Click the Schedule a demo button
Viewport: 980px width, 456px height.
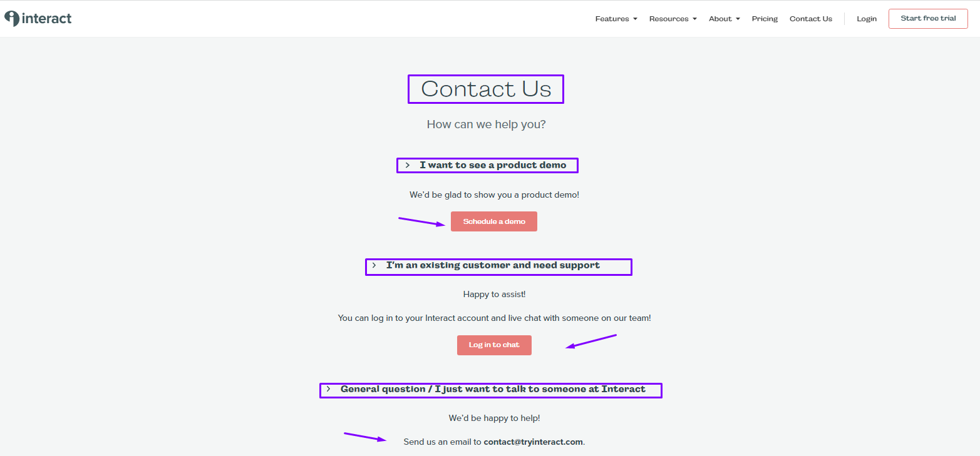click(494, 221)
